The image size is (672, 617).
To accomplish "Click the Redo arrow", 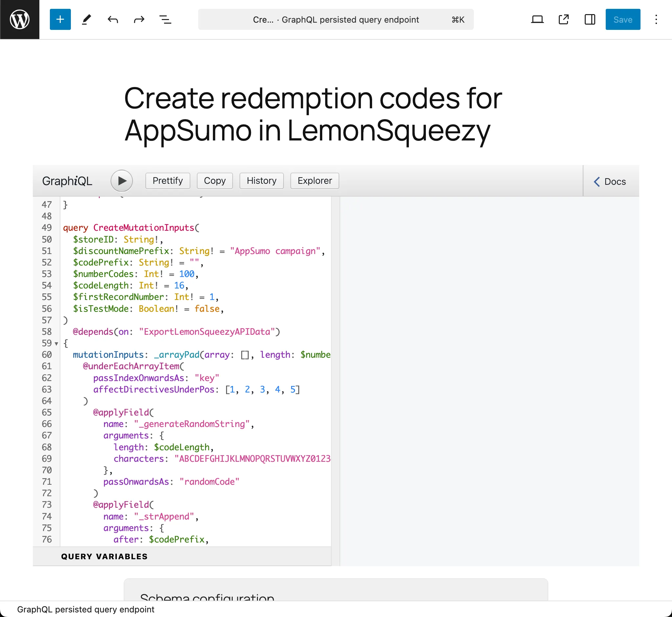I will coord(139,19).
